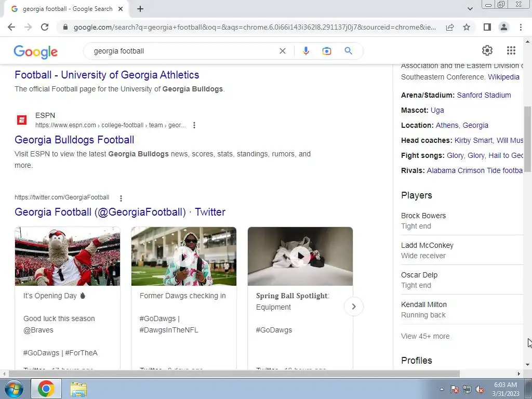Select player Oscar Delp
The image size is (532, 399).
(419, 275)
